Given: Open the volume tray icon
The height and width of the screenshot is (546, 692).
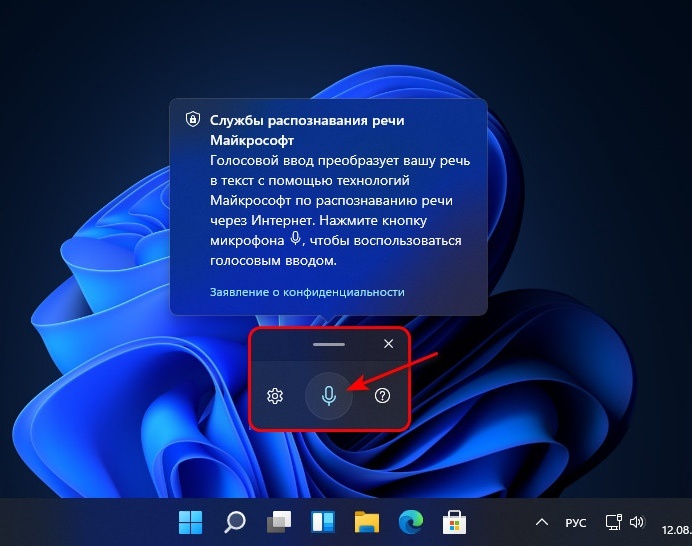Looking at the screenshot, I should tap(637, 522).
